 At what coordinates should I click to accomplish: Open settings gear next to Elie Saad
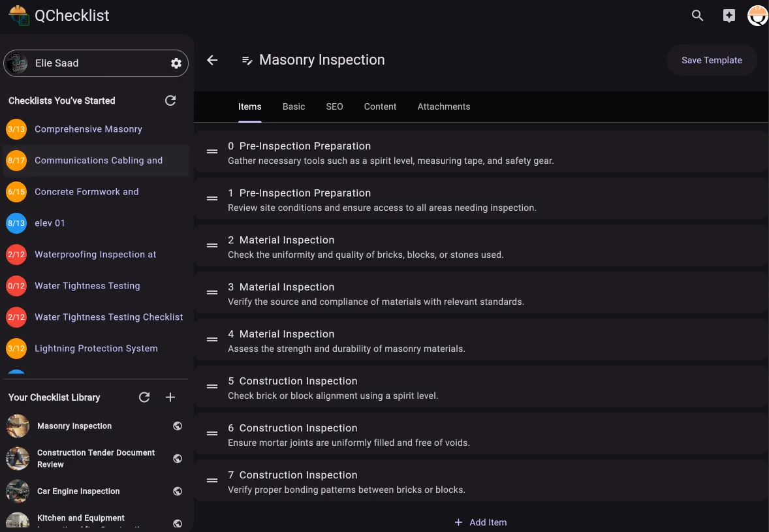click(176, 63)
